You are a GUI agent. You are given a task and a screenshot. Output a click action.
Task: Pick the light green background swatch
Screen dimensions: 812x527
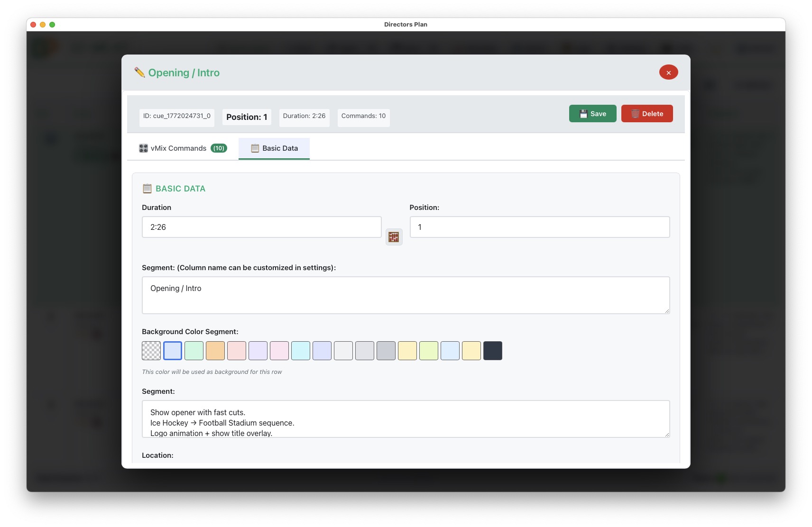(194, 351)
